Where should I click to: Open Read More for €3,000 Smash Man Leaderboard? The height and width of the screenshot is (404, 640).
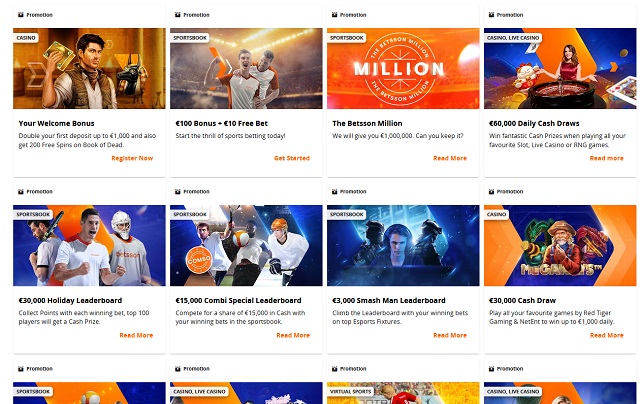coord(450,335)
